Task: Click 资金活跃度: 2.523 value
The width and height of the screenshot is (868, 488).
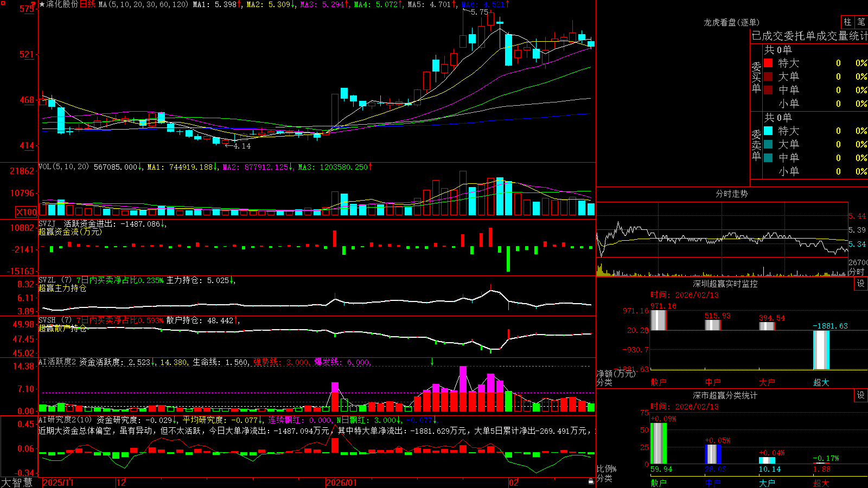Action: pyautogui.click(x=114, y=362)
